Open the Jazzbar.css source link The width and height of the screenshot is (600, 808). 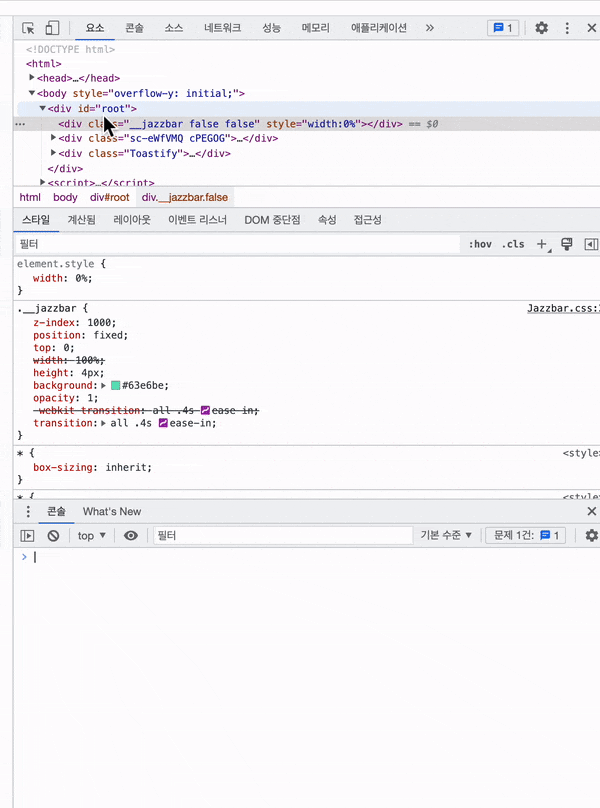click(x=563, y=309)
